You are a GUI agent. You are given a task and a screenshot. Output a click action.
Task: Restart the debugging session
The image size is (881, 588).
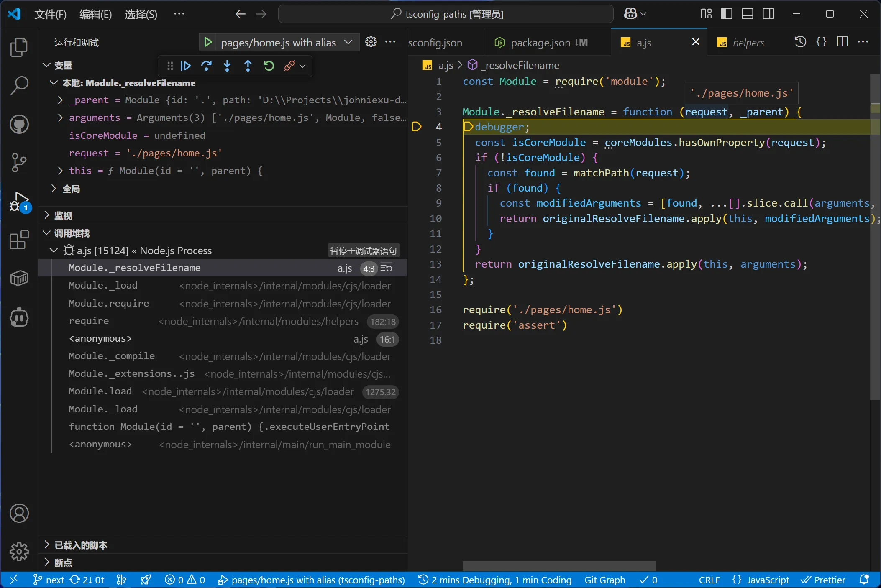[269, 66]
